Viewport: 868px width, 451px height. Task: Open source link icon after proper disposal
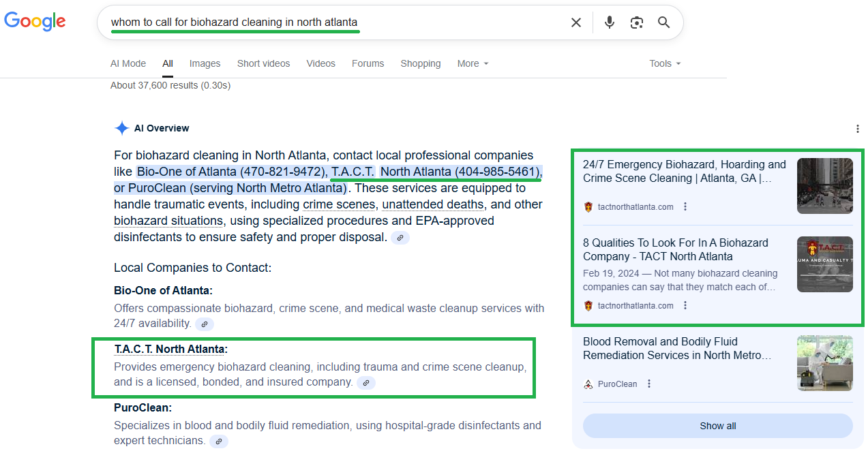tap(400, 238)
